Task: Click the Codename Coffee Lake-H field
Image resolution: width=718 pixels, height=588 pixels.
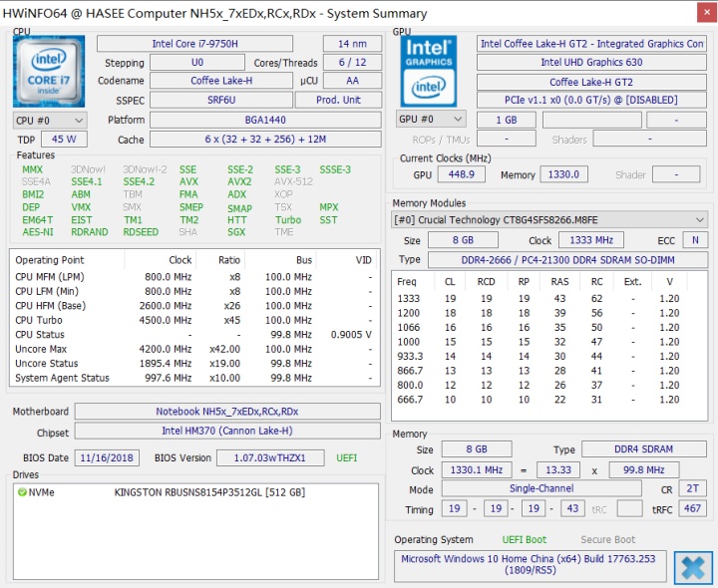Action: point(221,81)
